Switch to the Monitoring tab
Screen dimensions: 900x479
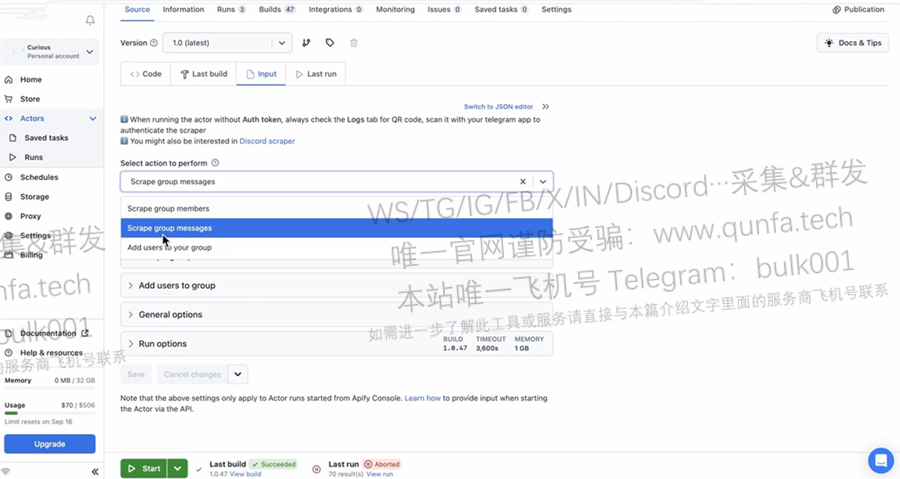pos(395,9)
